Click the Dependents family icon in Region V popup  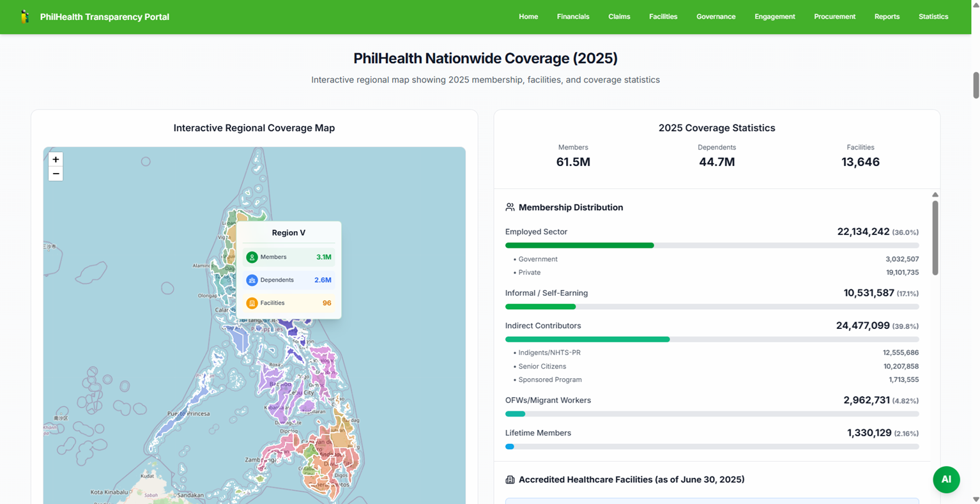click(253, 280)
